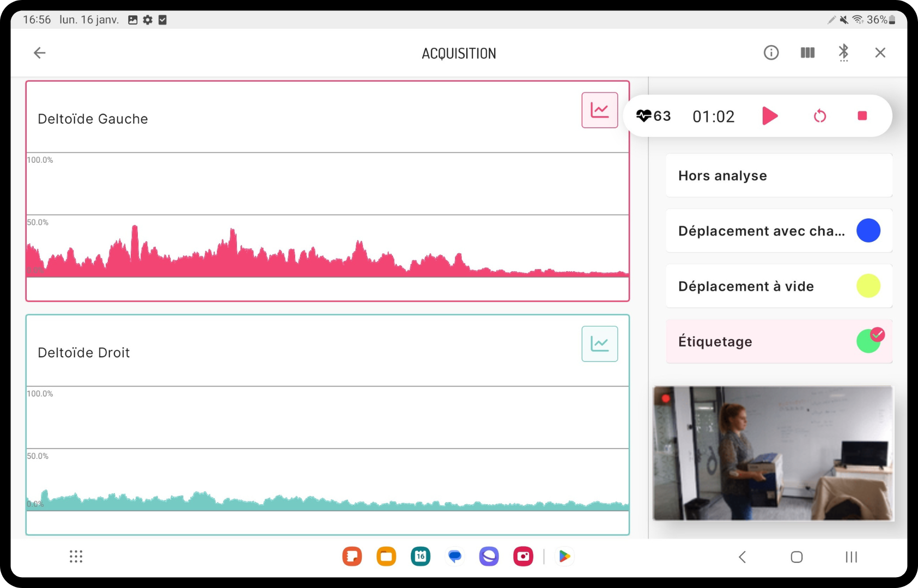
Task: Open the columns layout icon
Action: coord(807,53)
